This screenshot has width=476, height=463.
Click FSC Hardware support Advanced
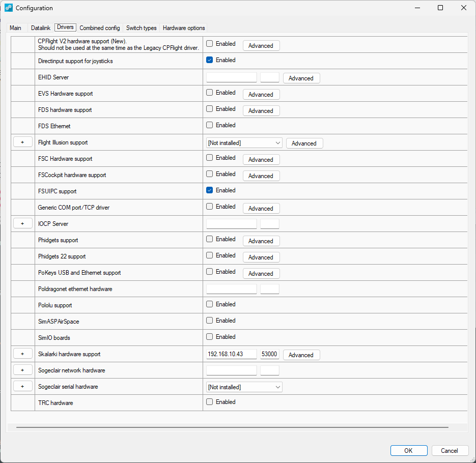click(x=261, y=160)
